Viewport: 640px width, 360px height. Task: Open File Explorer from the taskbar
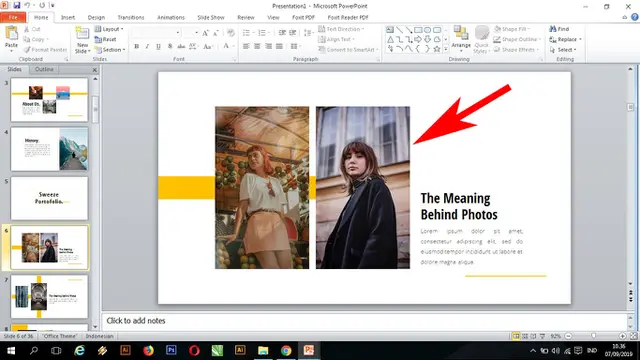(263, 350)
